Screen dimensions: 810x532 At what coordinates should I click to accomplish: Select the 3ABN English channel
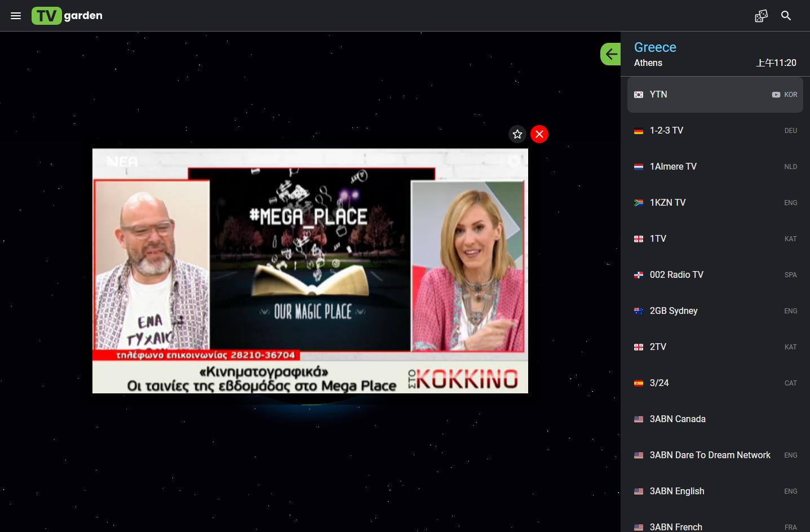coord(715,491)
